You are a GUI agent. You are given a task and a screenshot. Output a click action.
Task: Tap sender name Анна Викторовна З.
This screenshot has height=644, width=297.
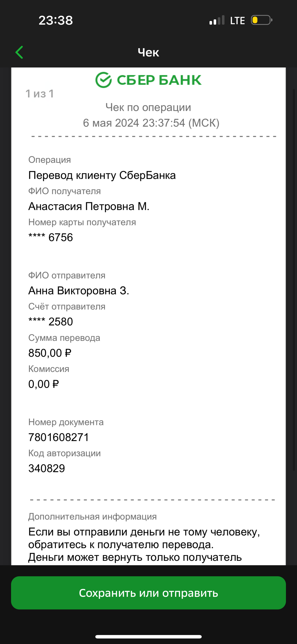[x=79, y=290]
